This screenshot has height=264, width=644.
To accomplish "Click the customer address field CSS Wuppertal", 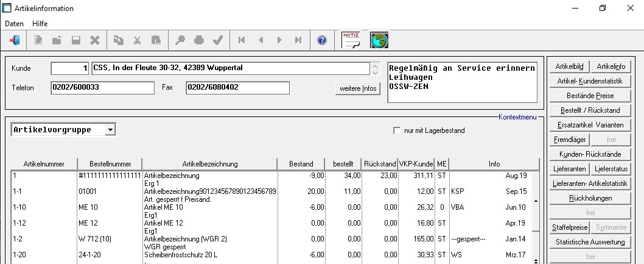I will click(231, 68).
